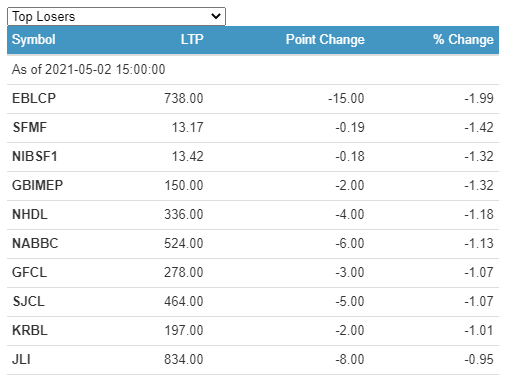Select the NHDL symbol
509x379 pixels.
(30, 215)
